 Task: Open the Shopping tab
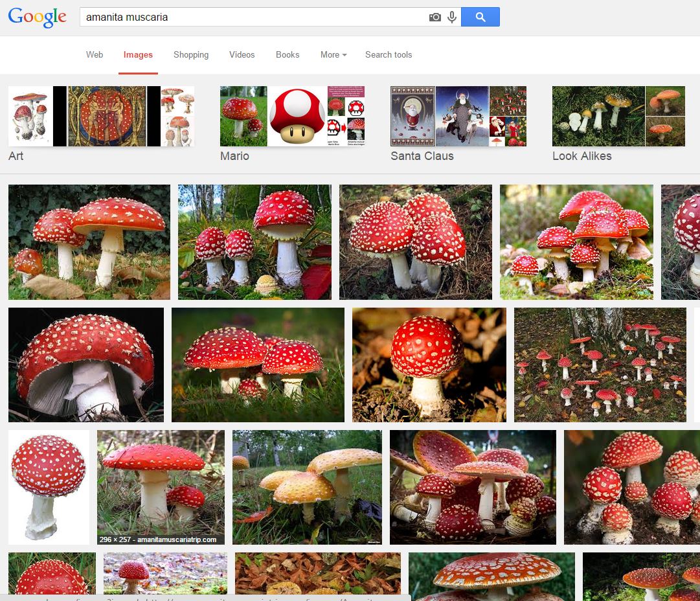click(x=191, y=54)
